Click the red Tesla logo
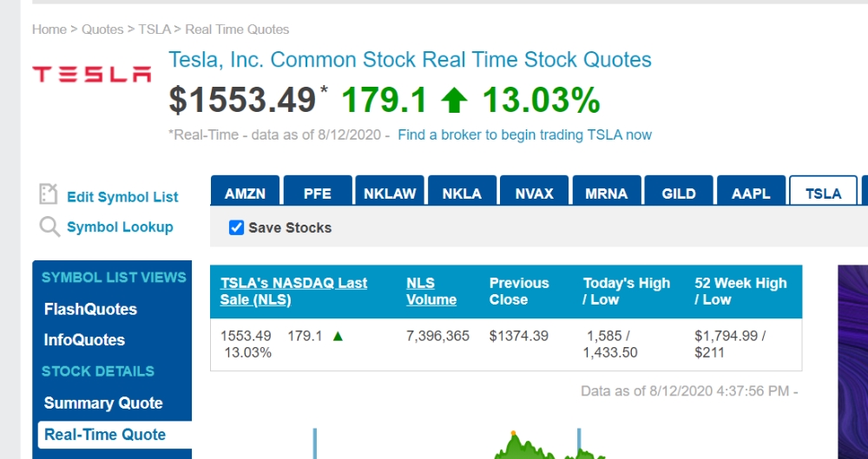This screenshot has height=459, width=868. pyautogui.click(x=92, y=74)
